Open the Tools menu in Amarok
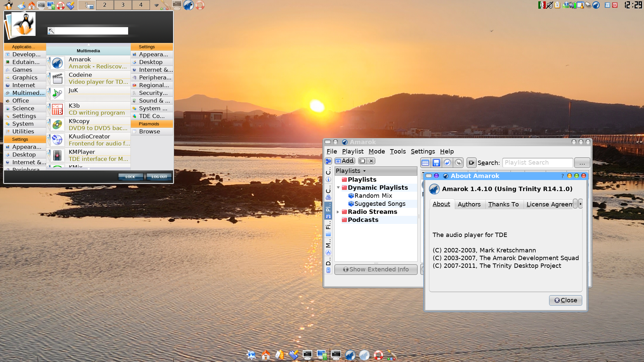The width and height of the screenshot is (644, 362). (397, 152)
